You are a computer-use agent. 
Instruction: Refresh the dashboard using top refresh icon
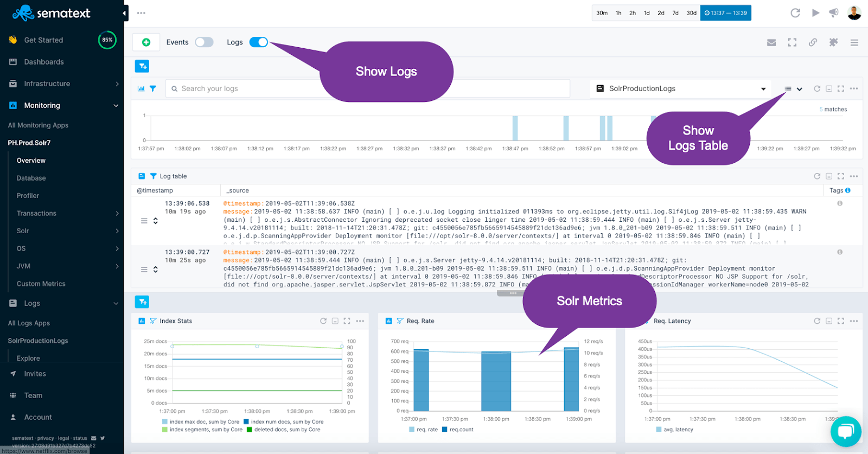tap(795, 13)
